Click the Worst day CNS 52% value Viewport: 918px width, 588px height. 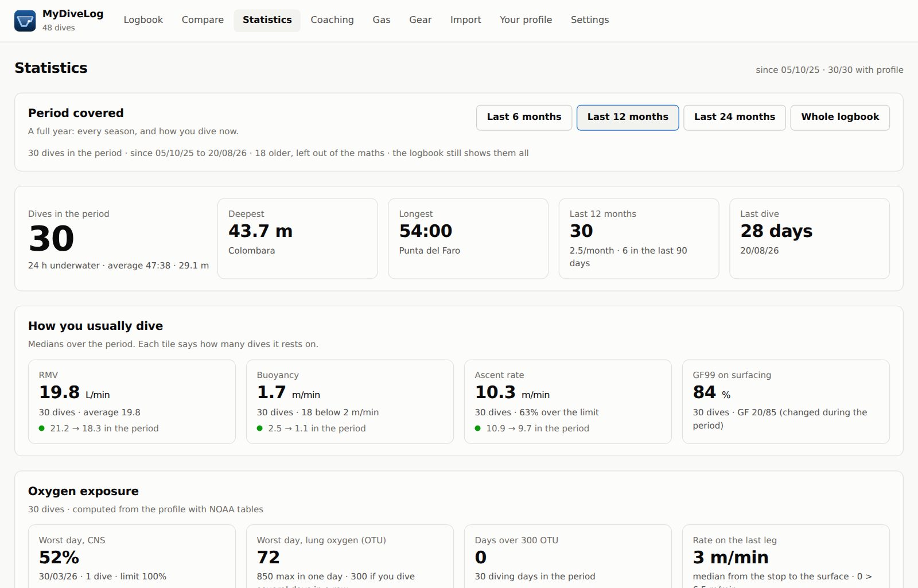[59, 558]
